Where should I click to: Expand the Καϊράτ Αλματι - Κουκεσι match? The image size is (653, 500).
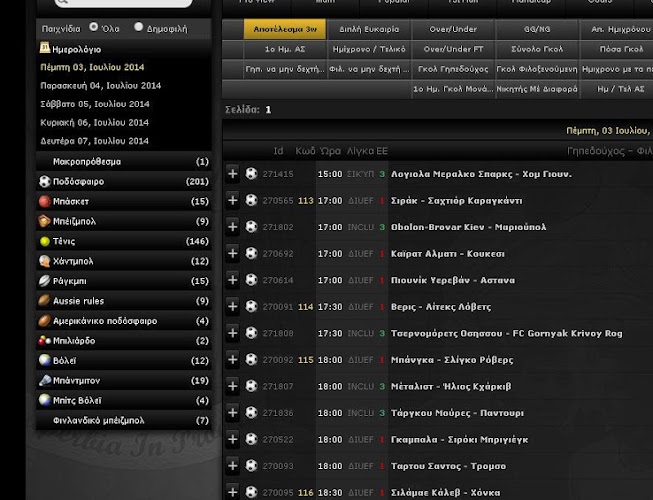233,254
